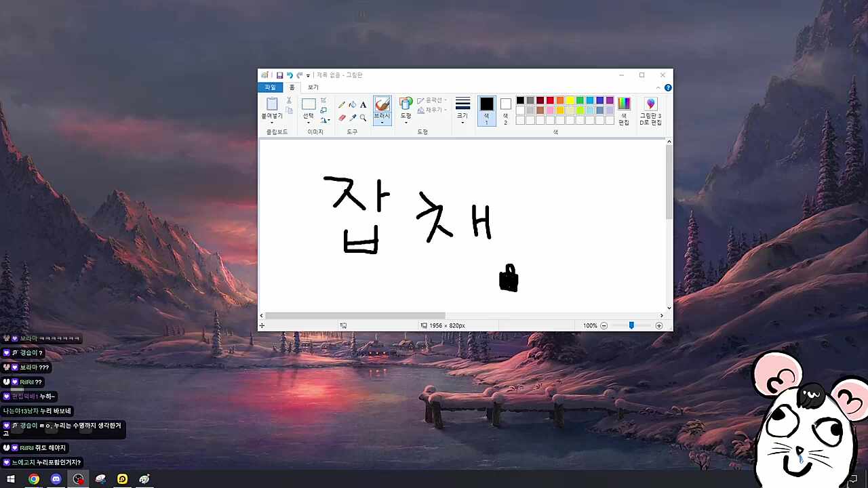Pick the green color swatch
The height and width of the screenshot is (488, 868).
(x=580, y=100)
